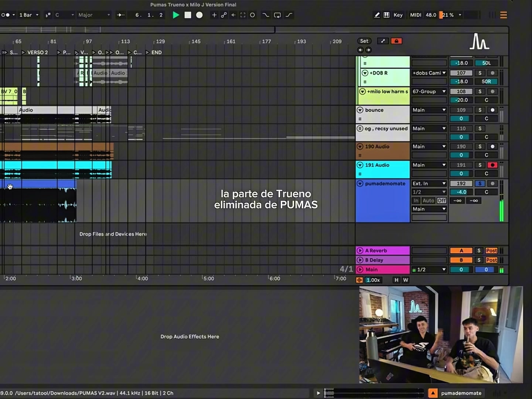Fold the bounce track with its arrow
Screen dimensions: 532x399
pyautogui.click(x=360, y=110)
